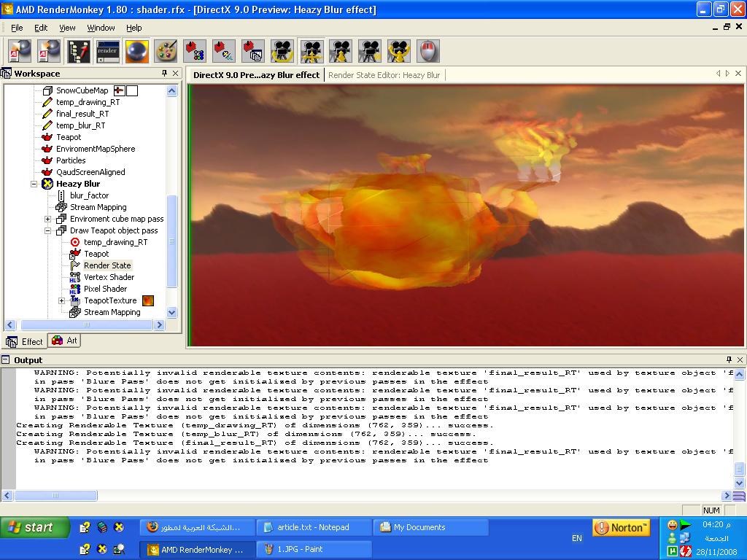This screenshot has height=560, width=747.
Task: Click the Pixel Shader HL icon
Action: (x=75, y=289)
